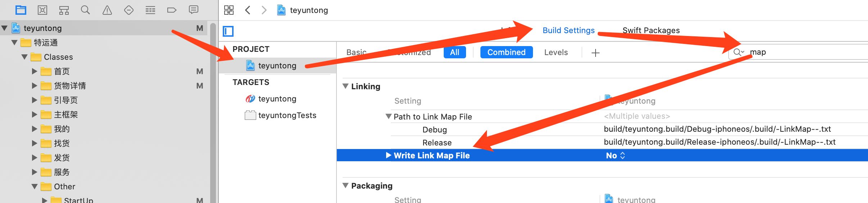Show the Breakpoint navigator icon

(x=172, y=10)
